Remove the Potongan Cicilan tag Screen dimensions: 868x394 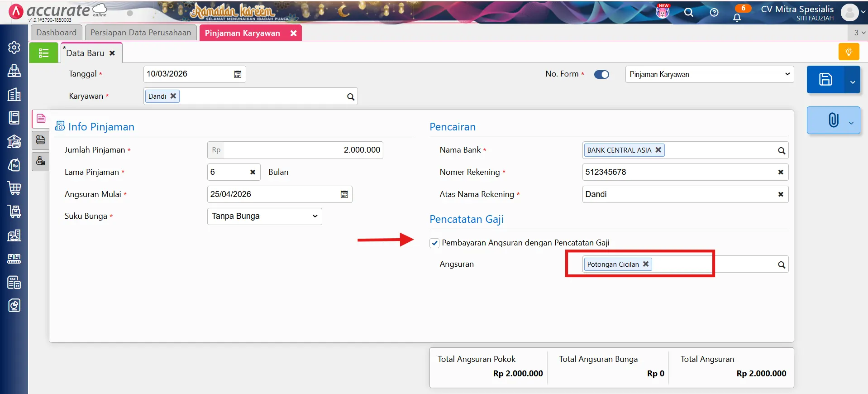646,264
